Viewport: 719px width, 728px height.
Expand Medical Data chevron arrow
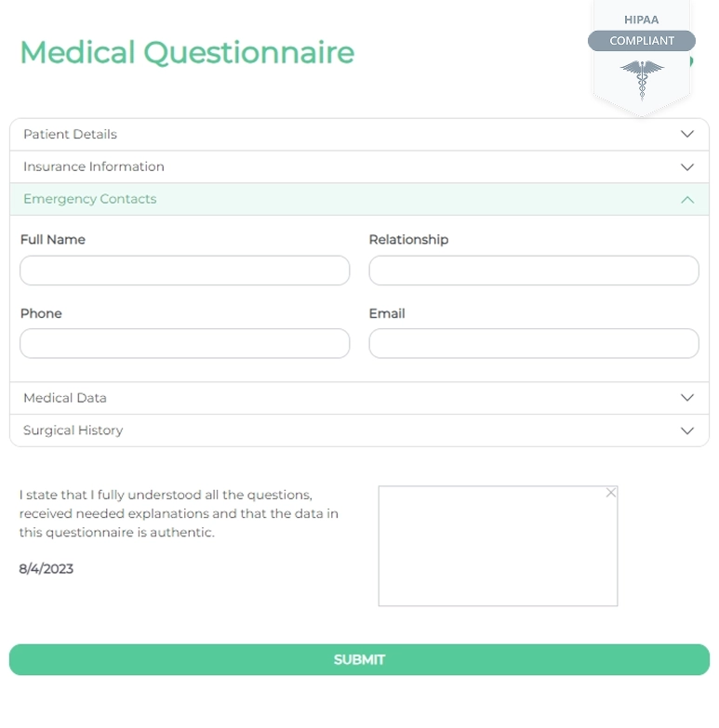click(x=687, y=398)
